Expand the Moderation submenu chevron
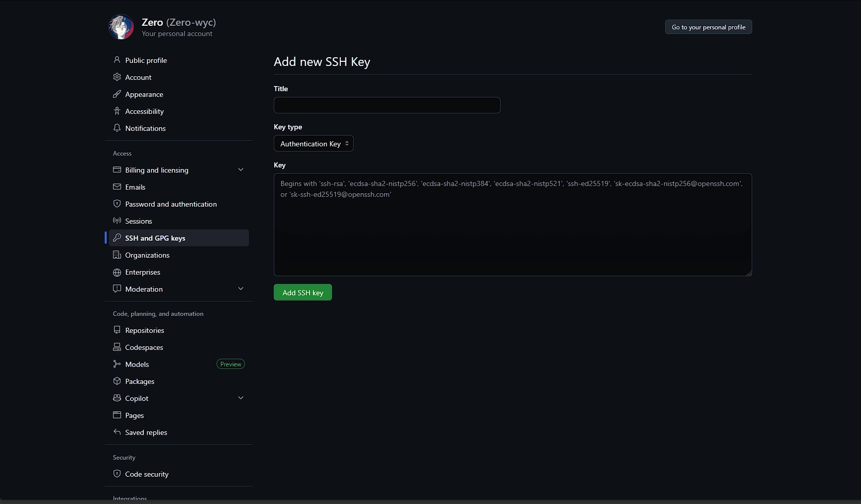 pos(240,289)
